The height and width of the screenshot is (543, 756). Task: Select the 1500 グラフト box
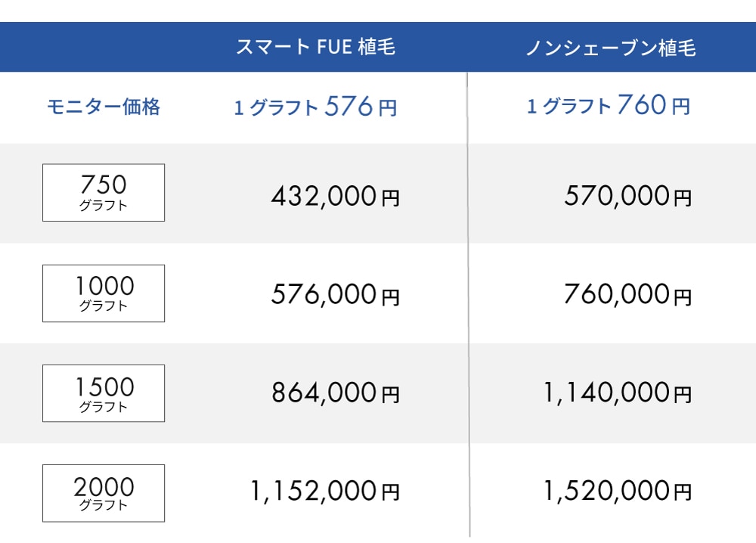pos(104,393)
